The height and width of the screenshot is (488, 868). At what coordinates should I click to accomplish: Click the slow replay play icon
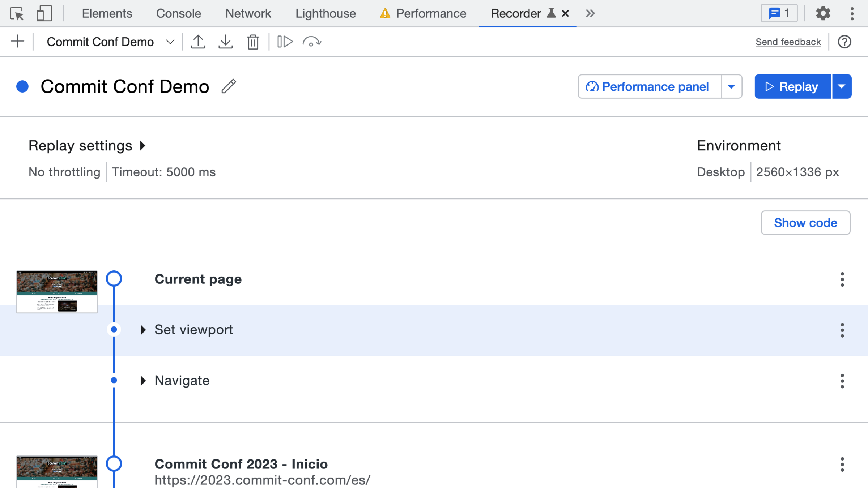click(285, 42)
